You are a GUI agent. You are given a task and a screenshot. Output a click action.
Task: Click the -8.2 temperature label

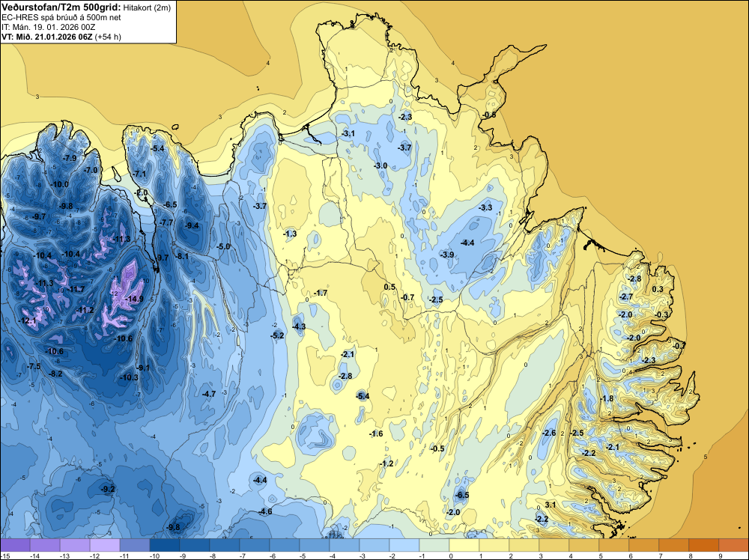pos(55,374)
